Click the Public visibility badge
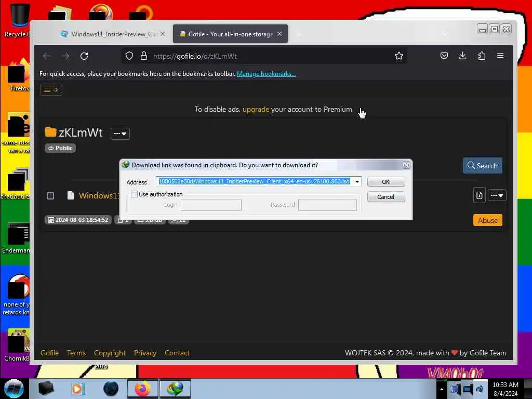Image resolution: width=532 pixels, height=399 pixels. pyautogui.click(x=60, y=148)
